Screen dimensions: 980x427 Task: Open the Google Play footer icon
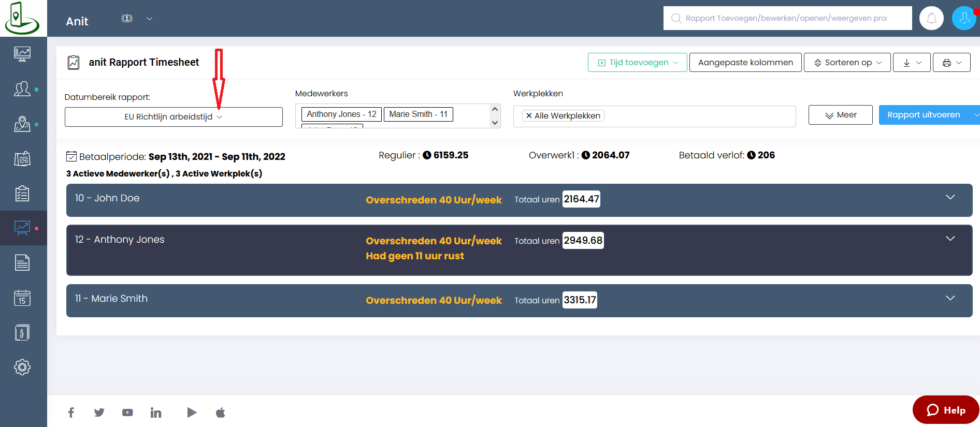pos(192,413)
